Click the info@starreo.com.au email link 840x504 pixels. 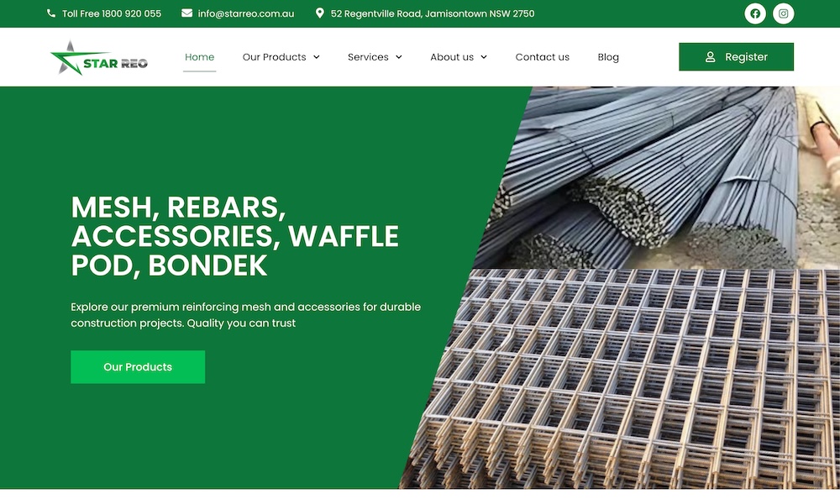246,13
